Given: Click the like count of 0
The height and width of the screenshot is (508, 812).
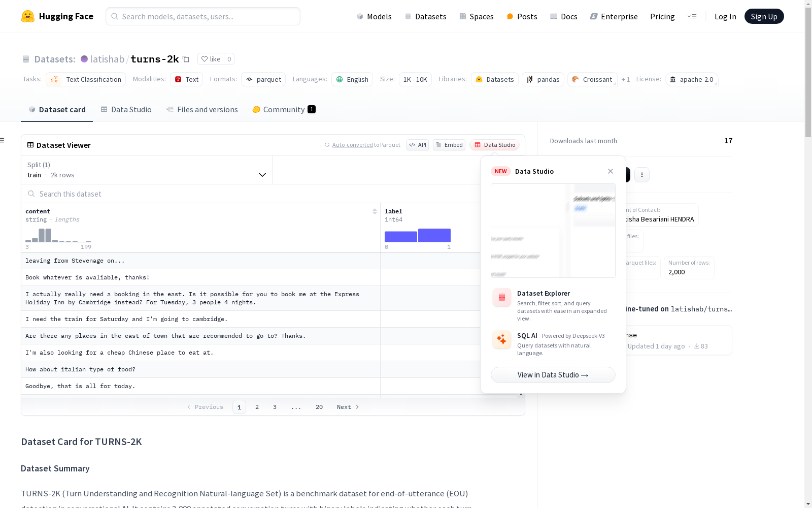Looking at the screenshot, I should point(229,59).
